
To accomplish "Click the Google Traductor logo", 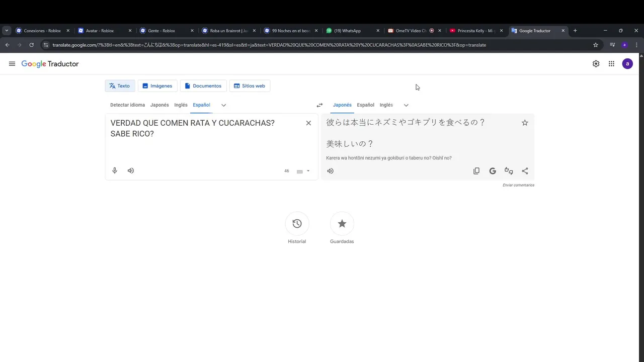I will point(50,64).
